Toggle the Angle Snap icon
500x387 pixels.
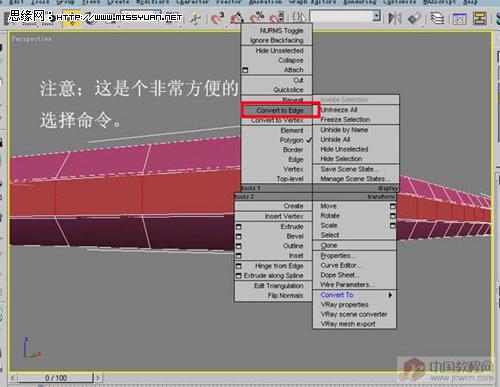(x=236, y=18)
